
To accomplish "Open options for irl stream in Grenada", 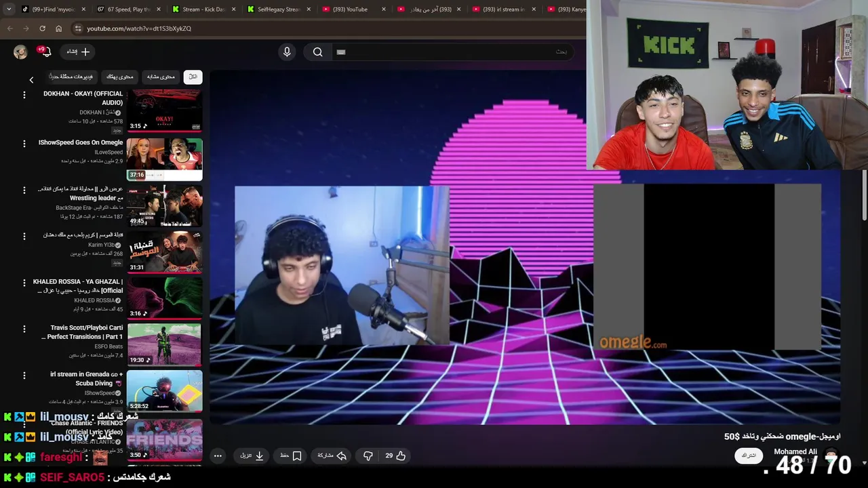I will click(x=24, y=375).
